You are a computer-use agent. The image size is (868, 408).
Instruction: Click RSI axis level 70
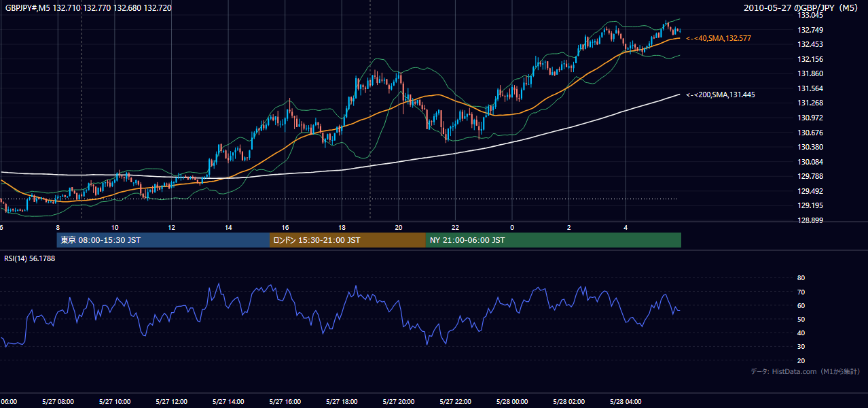pos(801,292)
